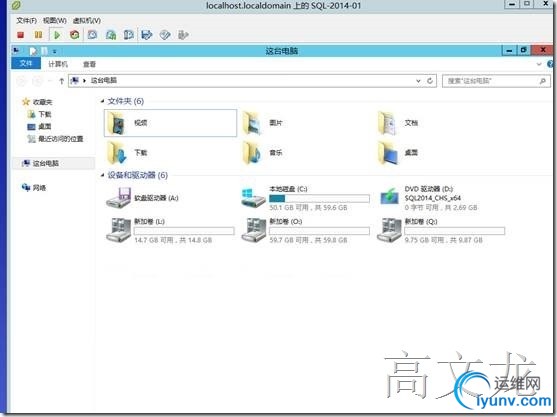The height and width of the screenshot is (417, 557).
Task: Select the 视频 folder
Action: pos(170,123)
